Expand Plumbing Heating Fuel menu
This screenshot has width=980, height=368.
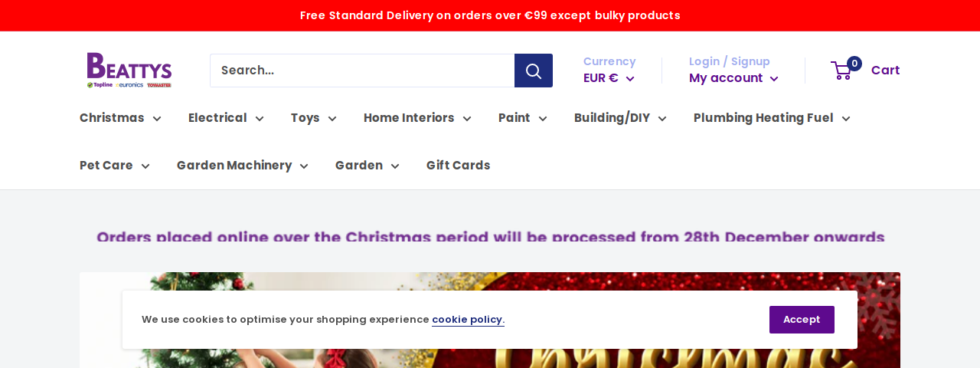coord(772,118)
